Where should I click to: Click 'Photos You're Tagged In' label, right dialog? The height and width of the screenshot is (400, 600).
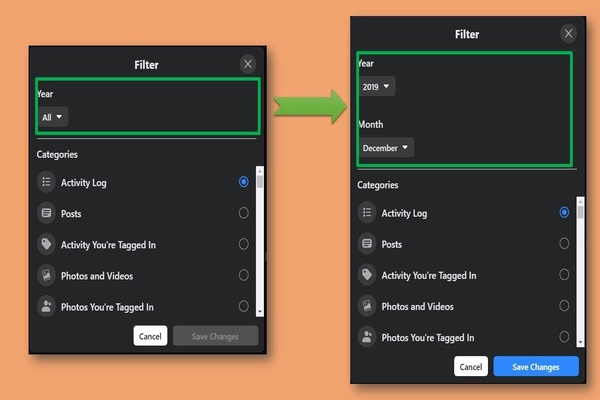tap(428, 338)
